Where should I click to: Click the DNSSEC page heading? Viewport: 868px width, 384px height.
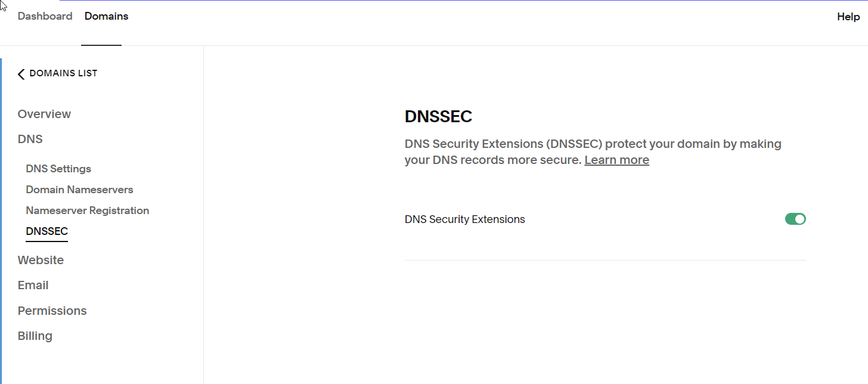click(x=438, y=117)
